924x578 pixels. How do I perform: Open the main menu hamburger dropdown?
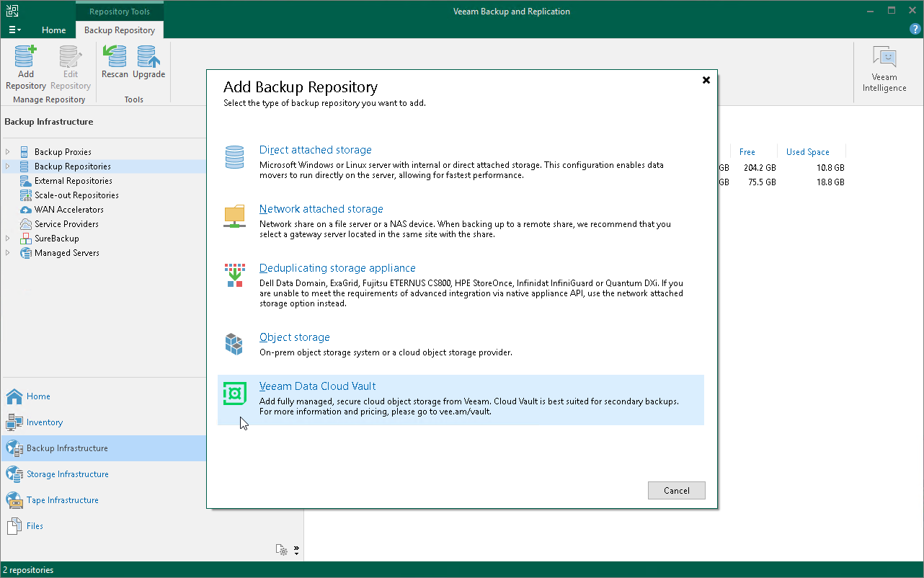pos(14,30)
